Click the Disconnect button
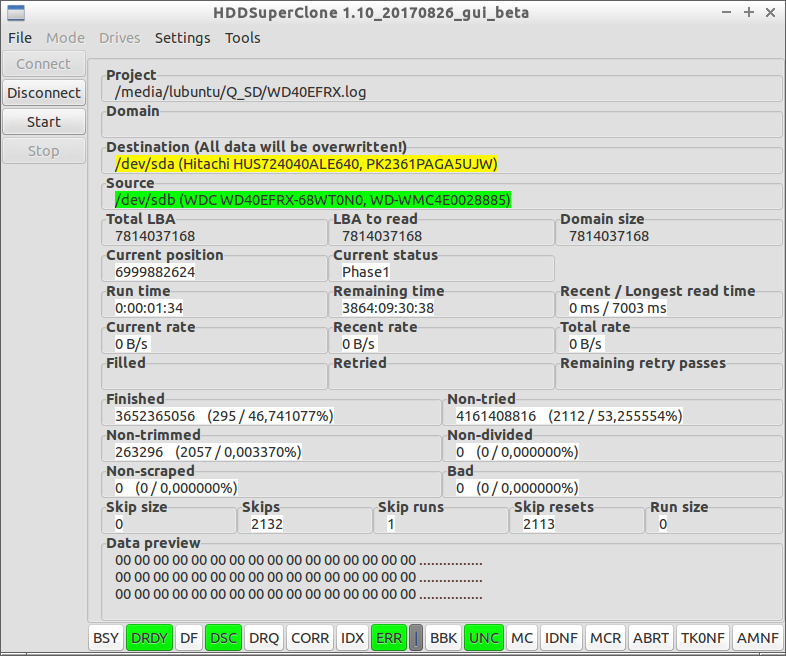Image resolution: width=786 pixels, height=656 pixels. 44,93
